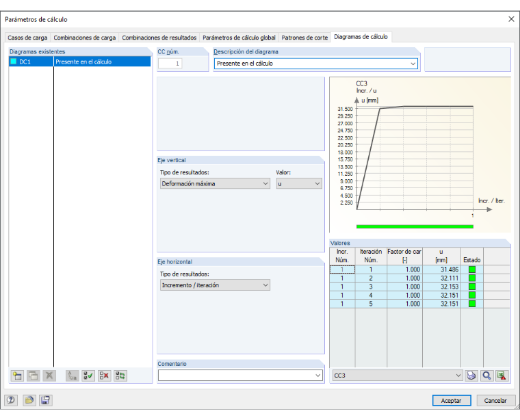This screenshot has height=420, width=520.
Task: Select Diagramas de cálculo tab
Action: 361,37
